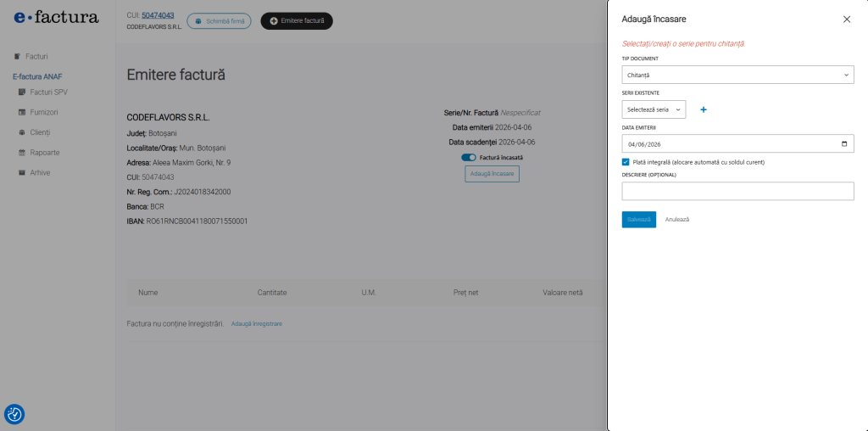Click the Schimbă firmă button
This screenshot has width=868, height=431.
click(220, 21)
